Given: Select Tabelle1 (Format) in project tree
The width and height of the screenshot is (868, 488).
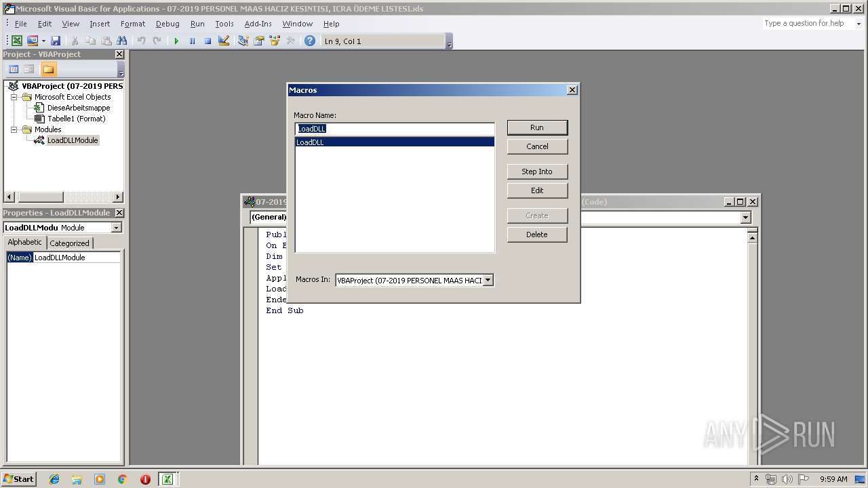Looking at the screenshot, I should [76, 119].
